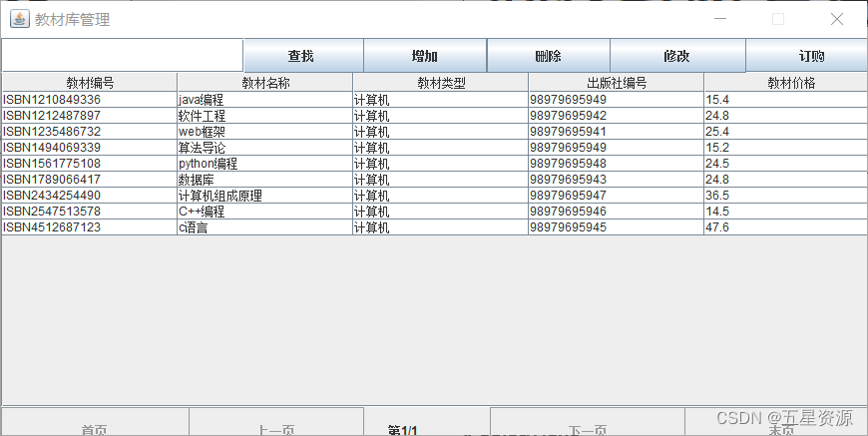
Task: Select cell ISBN4512687123
Action: click(90, 227)
